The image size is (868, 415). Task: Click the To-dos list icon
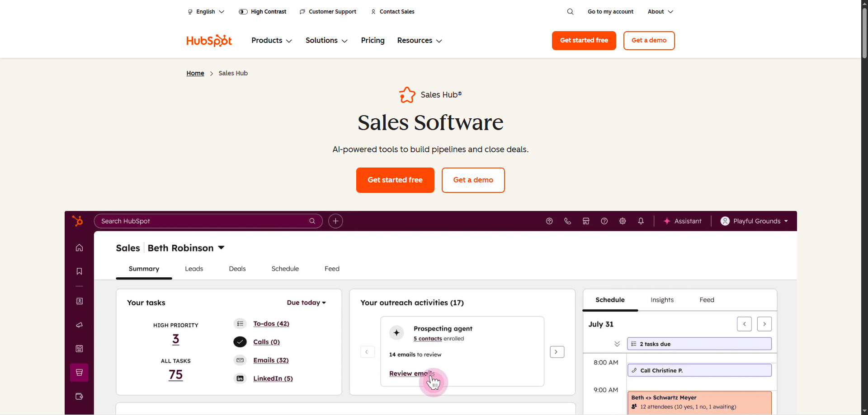[x=240, y=324]
